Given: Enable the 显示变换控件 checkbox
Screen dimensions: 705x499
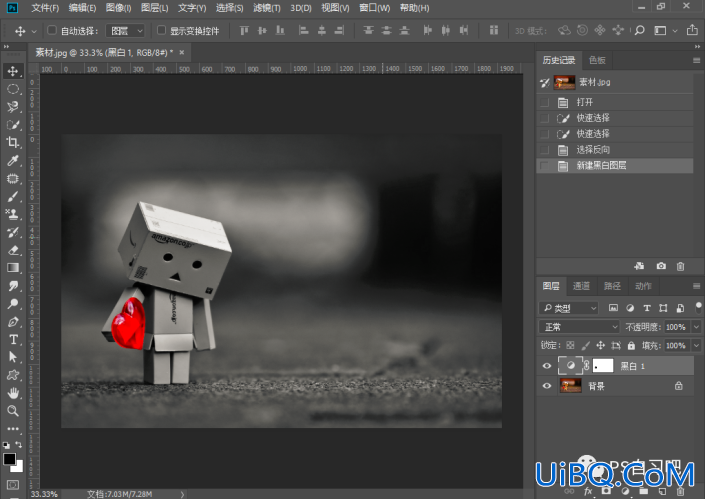Looking at the screenshot, I should [161, 30].
